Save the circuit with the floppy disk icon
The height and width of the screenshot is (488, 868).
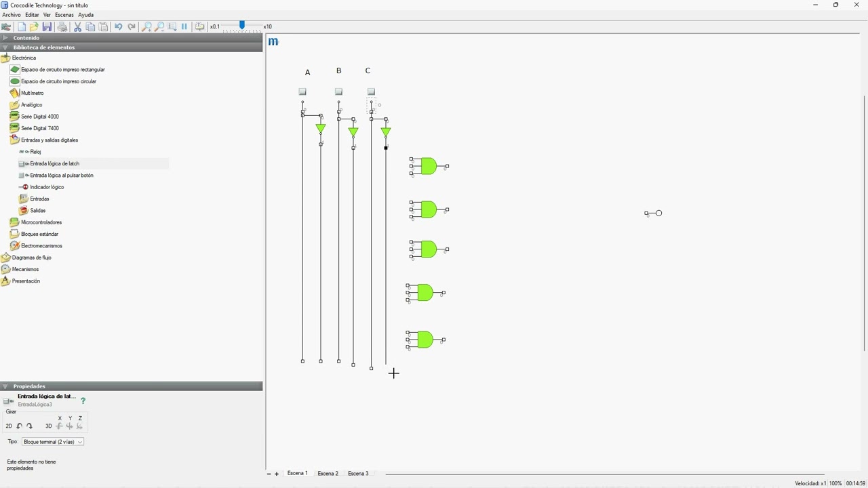click(47, 26)
